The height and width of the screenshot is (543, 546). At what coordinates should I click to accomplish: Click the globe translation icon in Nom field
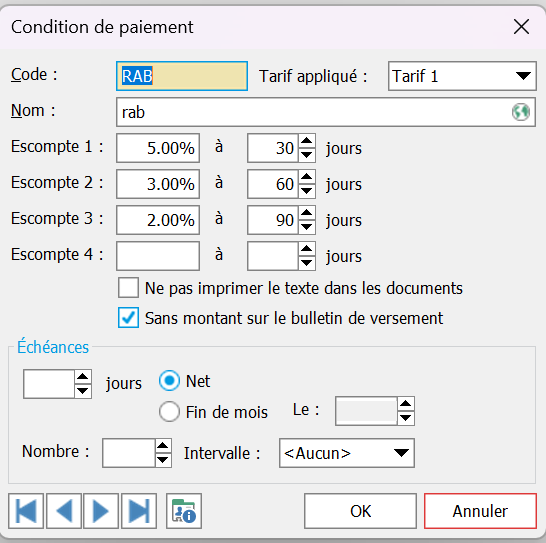pyautogui.click(x=521, y=112)
